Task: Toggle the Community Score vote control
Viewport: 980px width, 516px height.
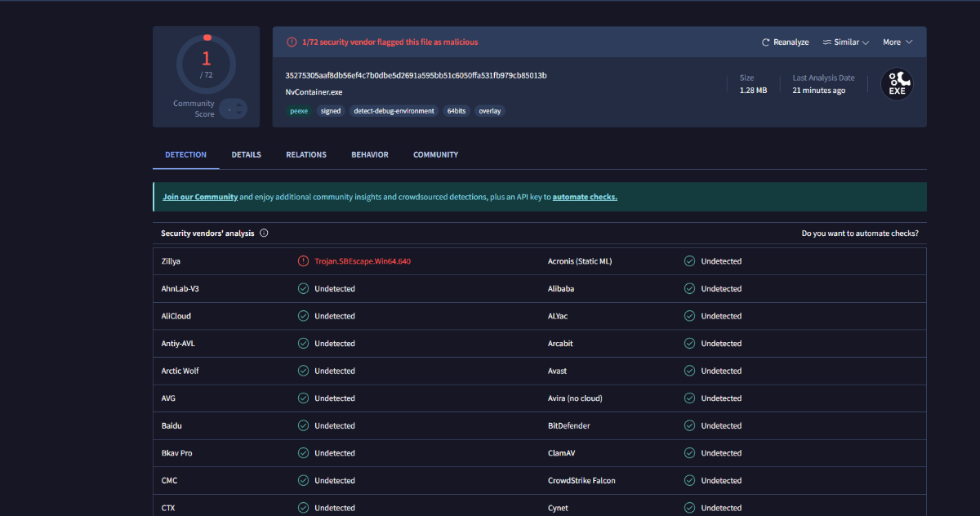Action: point(234,109)
